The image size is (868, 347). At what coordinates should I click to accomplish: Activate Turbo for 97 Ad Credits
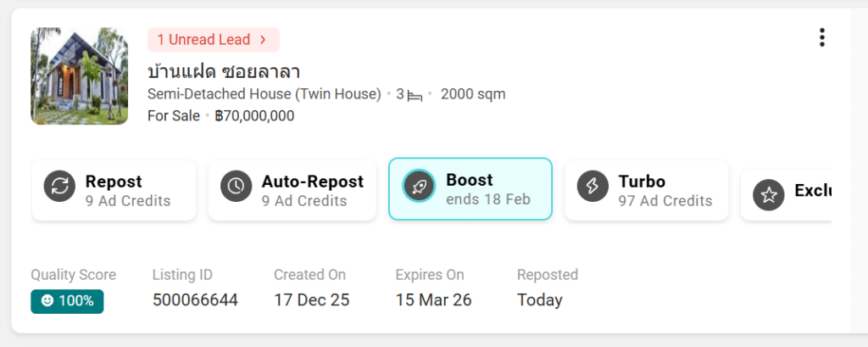tap(647, 191)
